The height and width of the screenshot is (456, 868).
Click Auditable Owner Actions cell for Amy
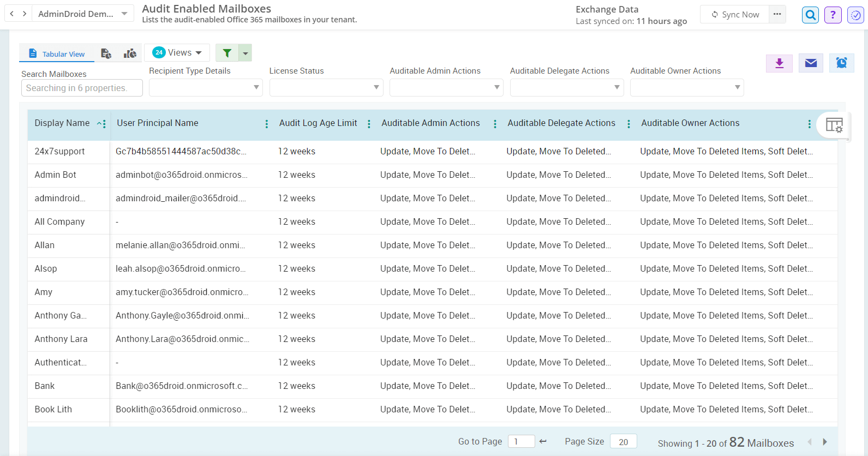(726, 292)
